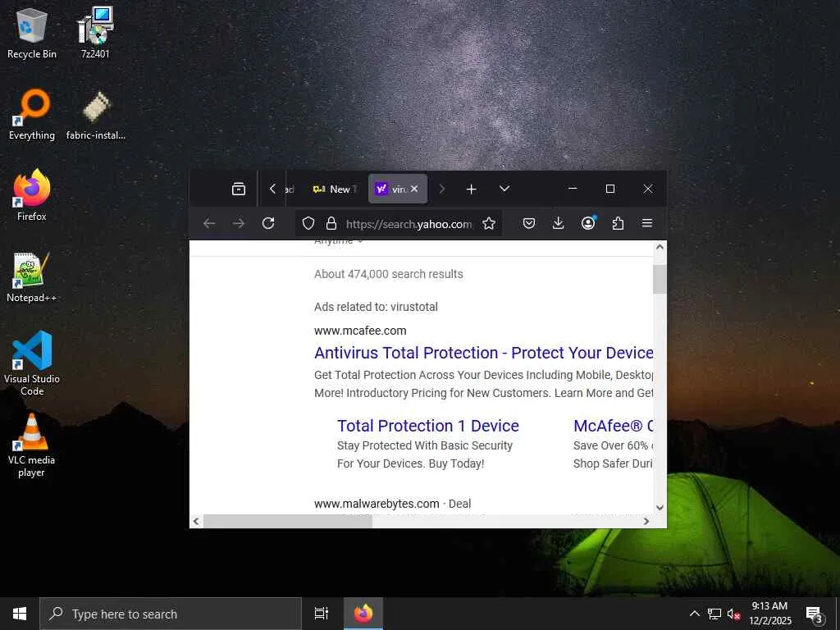Select the fabric-installer desktop icon
This screenshot has width=840, height=630.
(x=96, y=115)
